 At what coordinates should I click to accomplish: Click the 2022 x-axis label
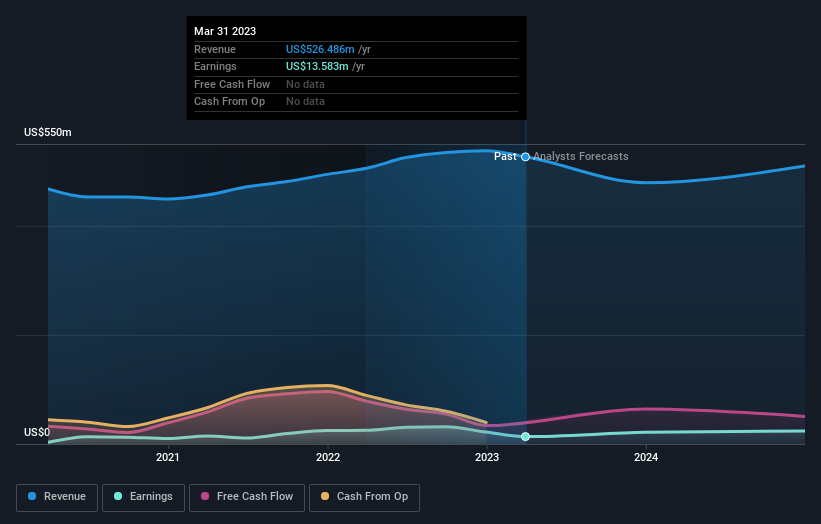click(328, 457)
